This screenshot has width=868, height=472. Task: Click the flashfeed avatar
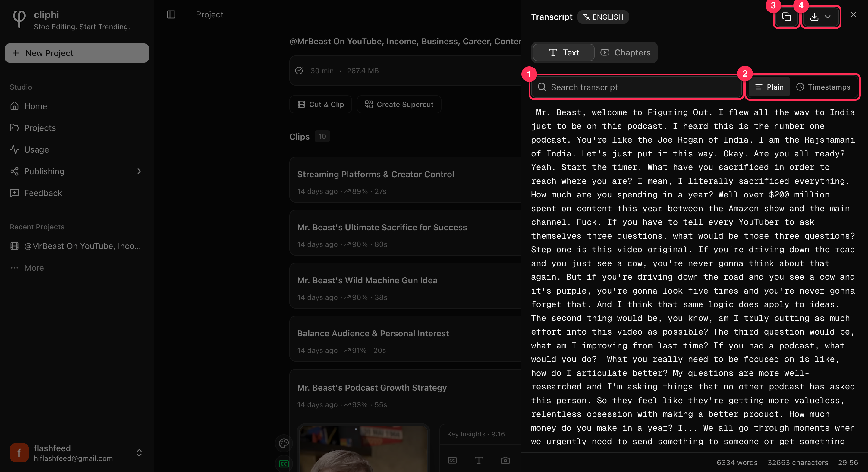(x=19, y=453)
